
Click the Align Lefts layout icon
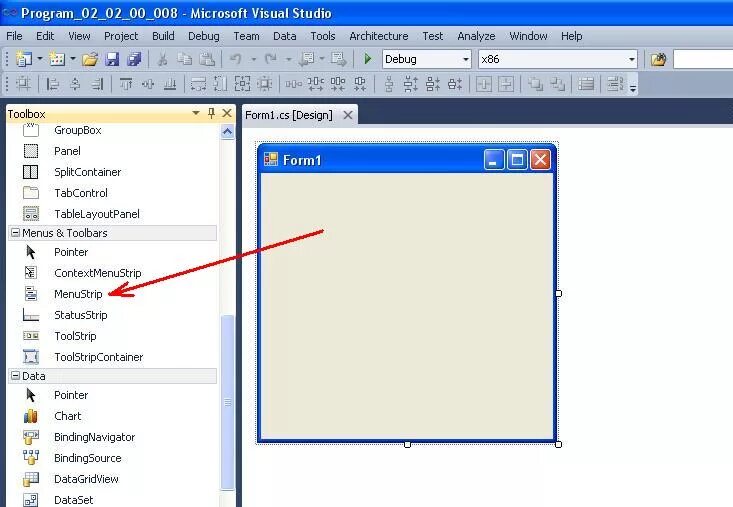tap(52, 85)
